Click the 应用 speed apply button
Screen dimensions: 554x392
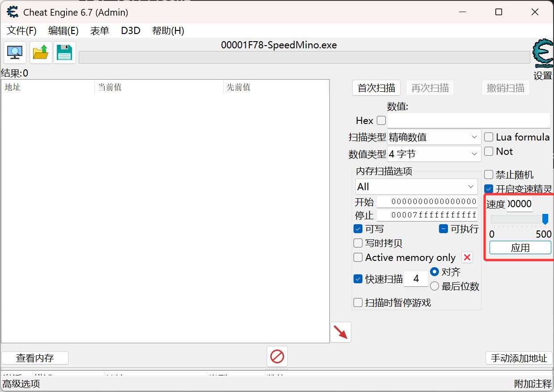click(x=520, y=247)
